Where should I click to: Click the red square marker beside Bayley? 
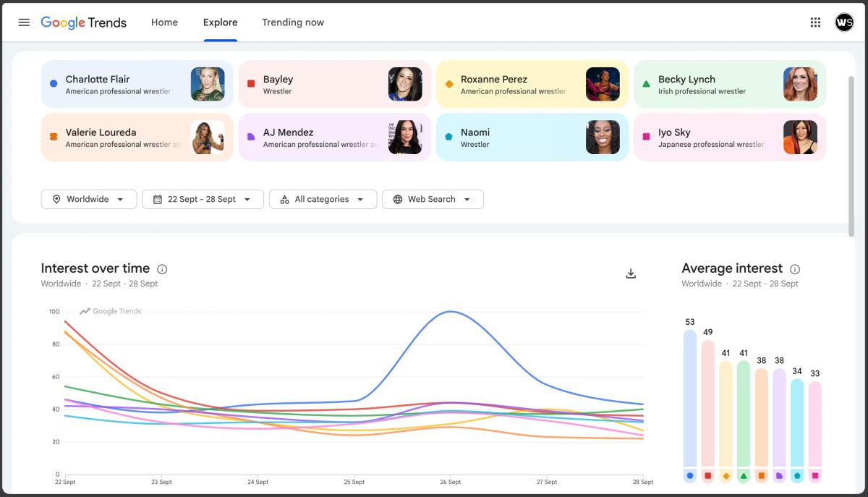(251, 84)
